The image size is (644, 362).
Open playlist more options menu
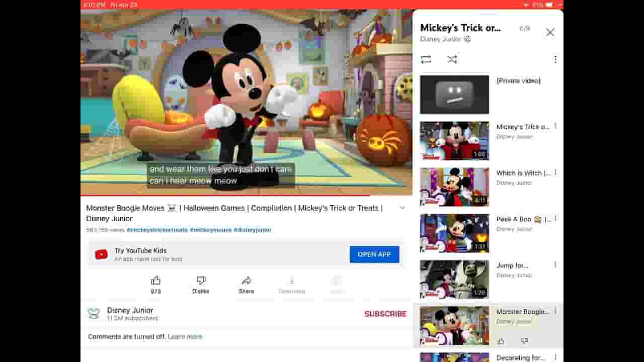coord(555,59)
